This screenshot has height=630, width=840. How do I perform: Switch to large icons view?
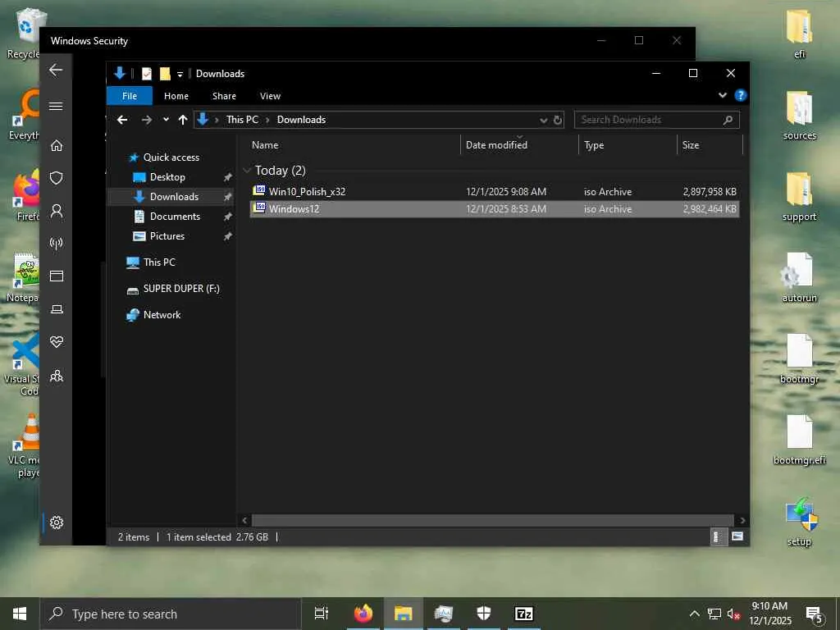pos(737,536)
